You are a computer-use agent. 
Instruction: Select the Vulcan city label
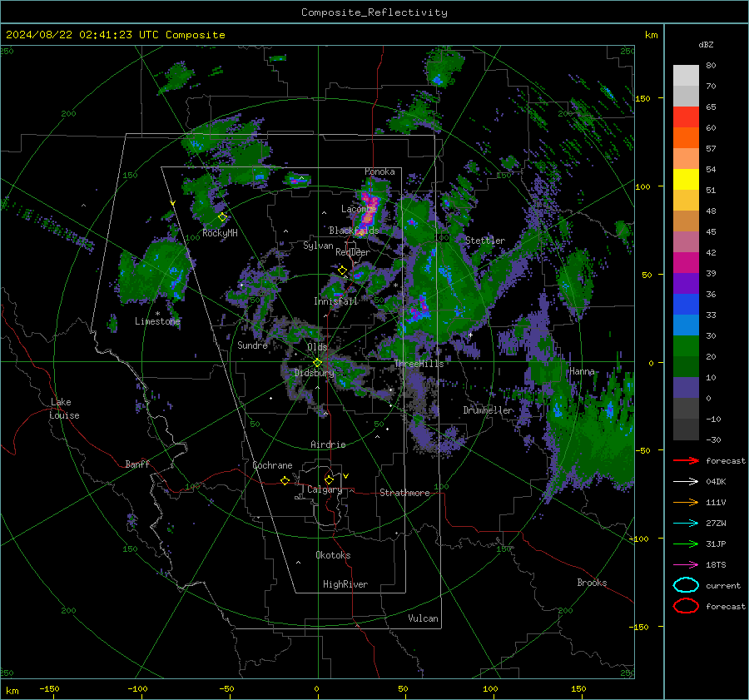423,618
